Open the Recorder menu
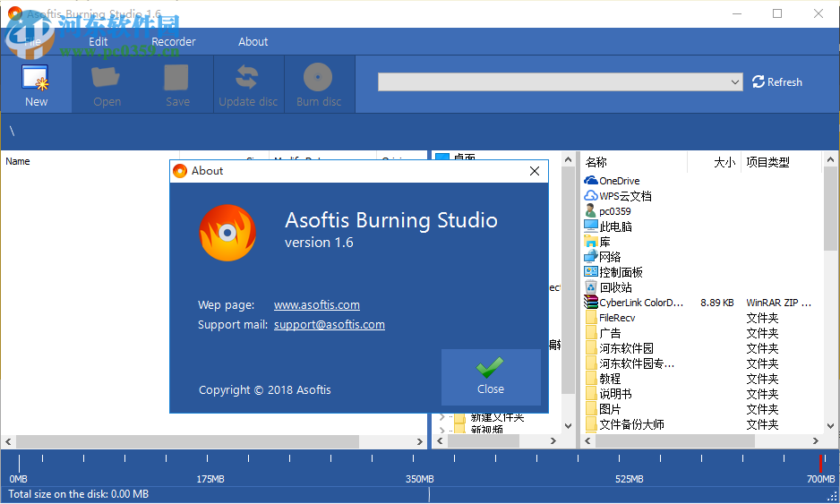 [173, 42]
